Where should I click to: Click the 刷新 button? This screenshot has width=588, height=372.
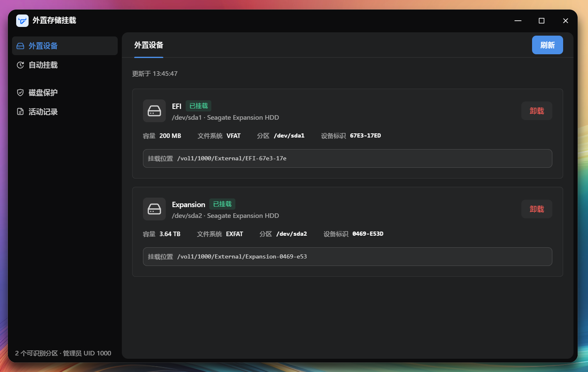click(547, 45)
